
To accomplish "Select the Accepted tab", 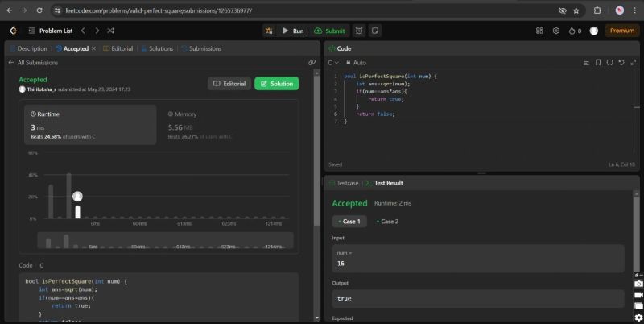I will tap(72, 48).
